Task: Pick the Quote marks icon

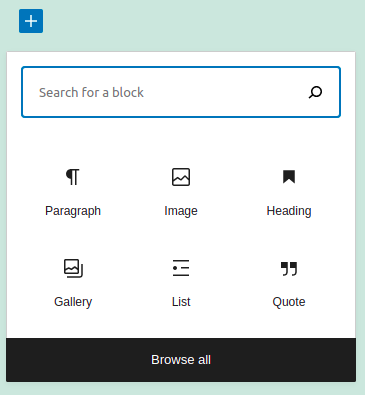Action: click(289, 269)
